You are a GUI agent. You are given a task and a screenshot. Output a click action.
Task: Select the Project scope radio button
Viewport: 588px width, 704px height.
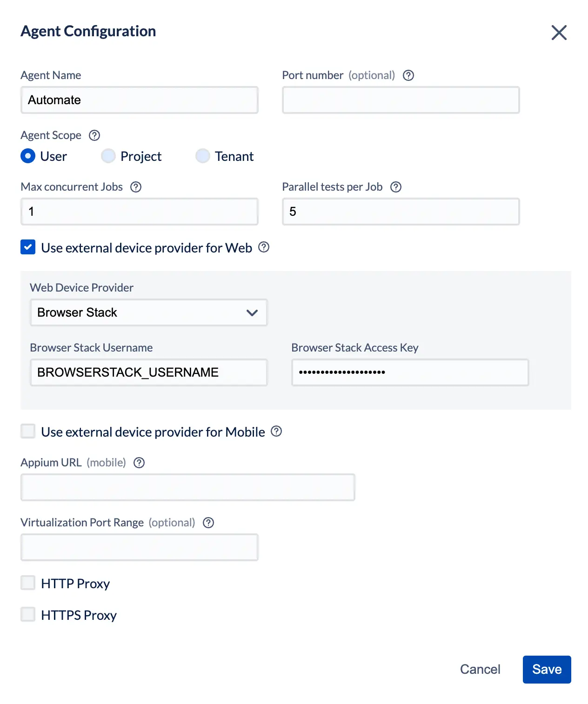tap(108, 156)
